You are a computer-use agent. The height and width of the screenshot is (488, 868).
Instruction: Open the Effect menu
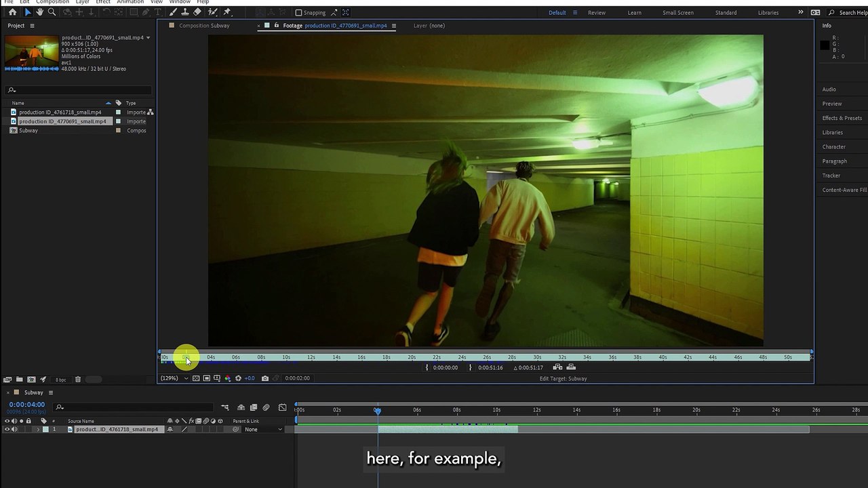[x=103, y=2]
